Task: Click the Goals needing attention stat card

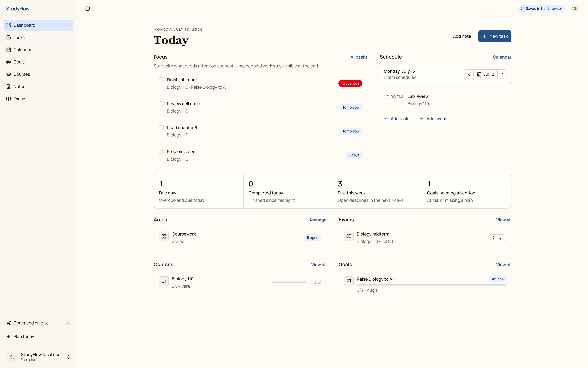Action: [467, 191]
